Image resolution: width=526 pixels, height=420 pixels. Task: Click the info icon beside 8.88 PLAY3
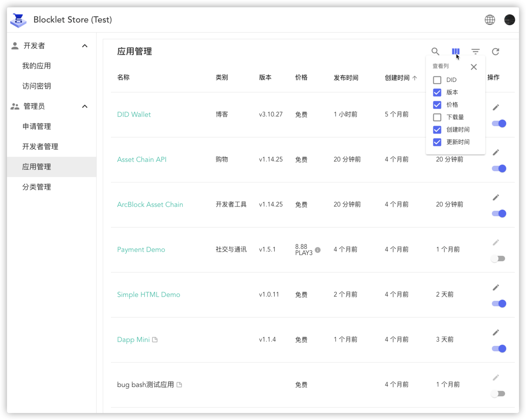coord(318,250)
